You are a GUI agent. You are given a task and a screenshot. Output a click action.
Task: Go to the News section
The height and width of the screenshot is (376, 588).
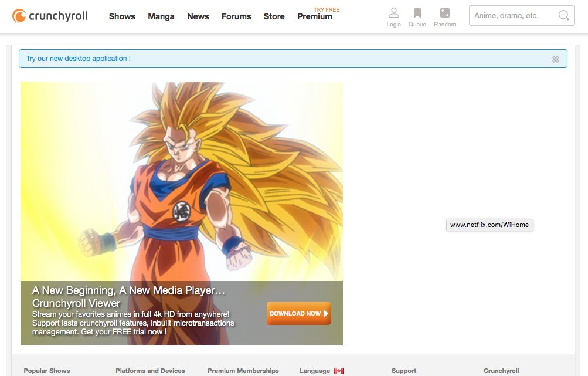pyautogui.click(x=198, y=16)
